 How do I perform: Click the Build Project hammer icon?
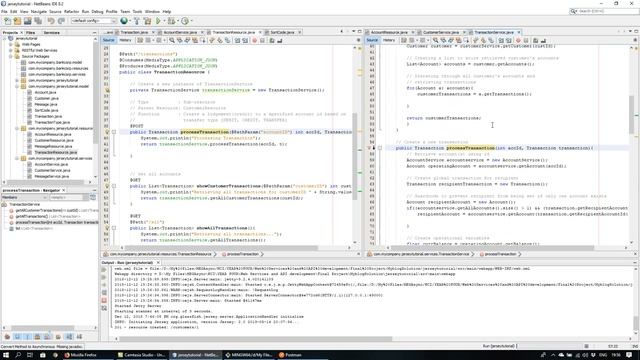click(x=137, y=21)
